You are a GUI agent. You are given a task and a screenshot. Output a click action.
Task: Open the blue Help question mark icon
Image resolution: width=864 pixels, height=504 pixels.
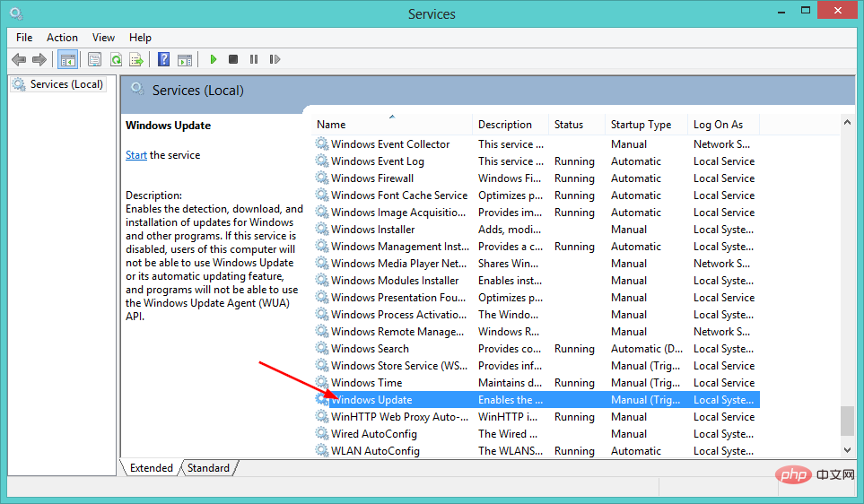[x=163, y=60]
